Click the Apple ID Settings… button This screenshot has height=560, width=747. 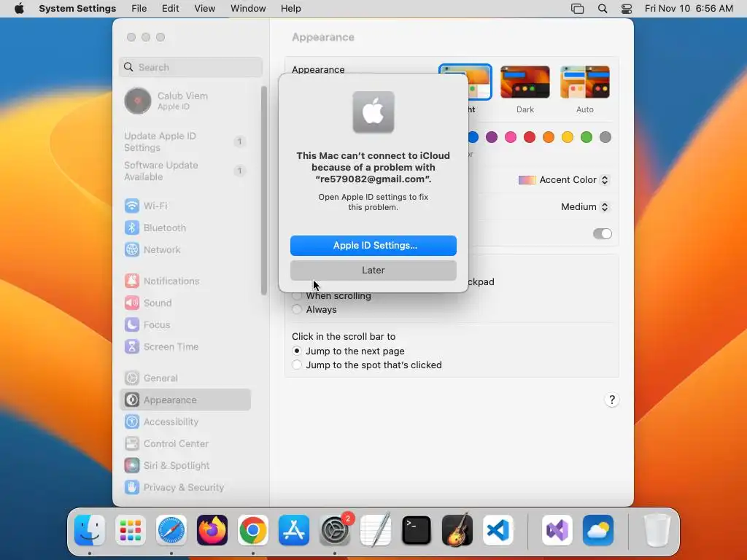(373, 246)
